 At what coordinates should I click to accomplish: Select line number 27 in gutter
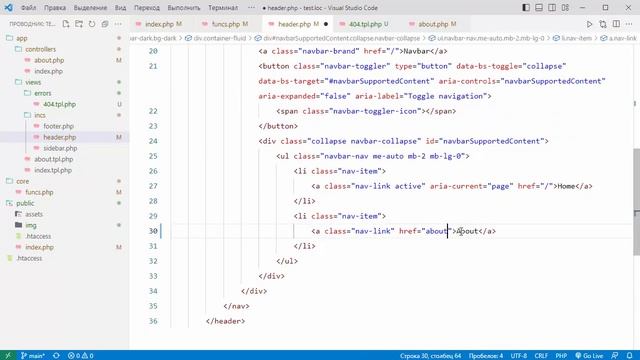click(x=153, y=186)
